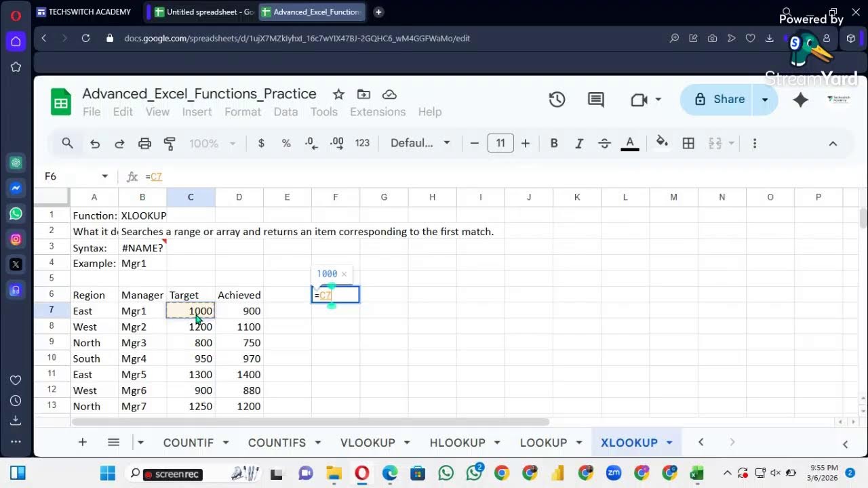The image size is (868, 488).
Task: Open the Insert menu
Action: 197,112
